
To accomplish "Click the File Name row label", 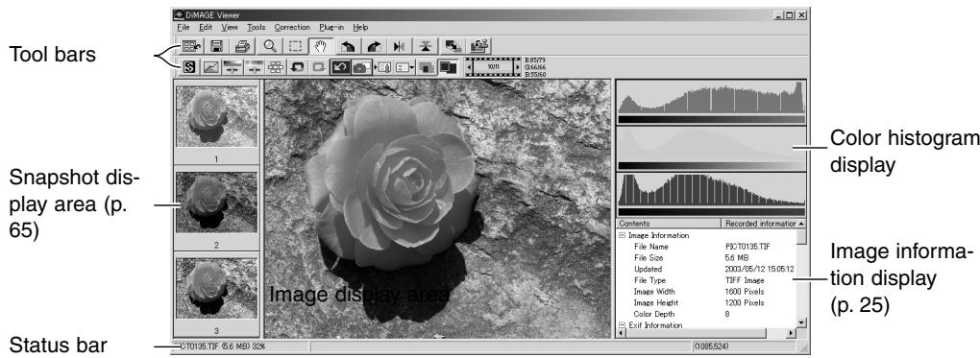I will click(650, 247).
